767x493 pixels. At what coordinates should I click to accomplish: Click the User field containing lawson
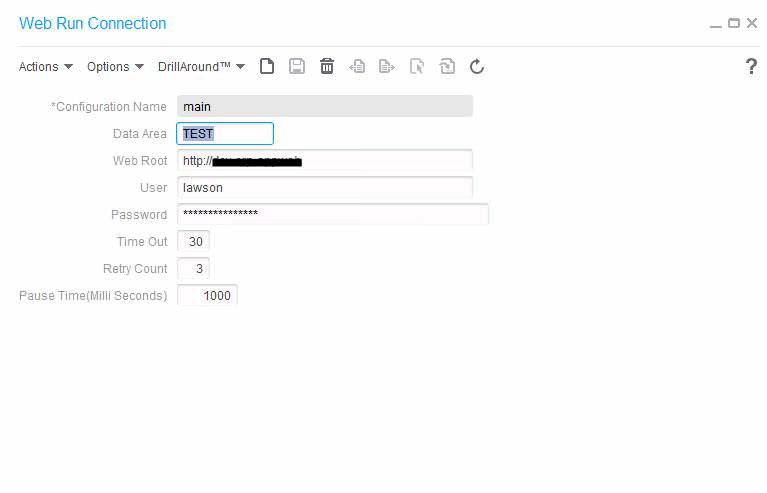coord(325,187)
